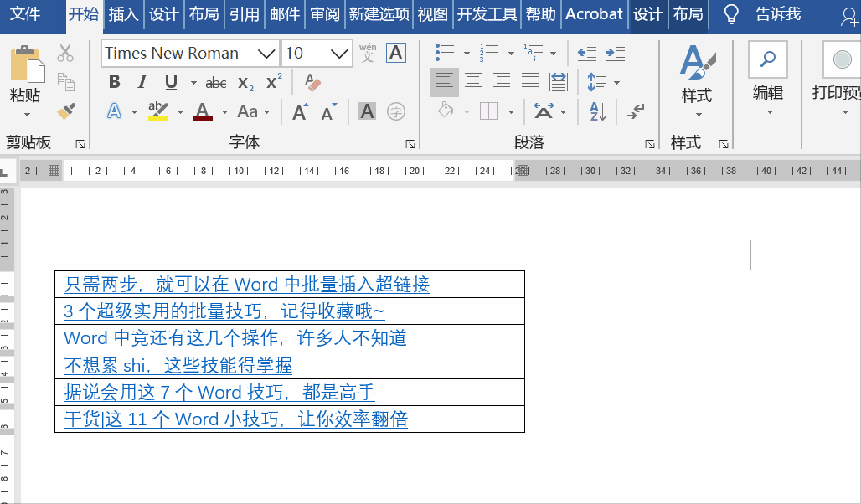Sort text with A-Z icon
This screenshot has height=504, width=861.
pyautogui.click(x=597, y=111)
